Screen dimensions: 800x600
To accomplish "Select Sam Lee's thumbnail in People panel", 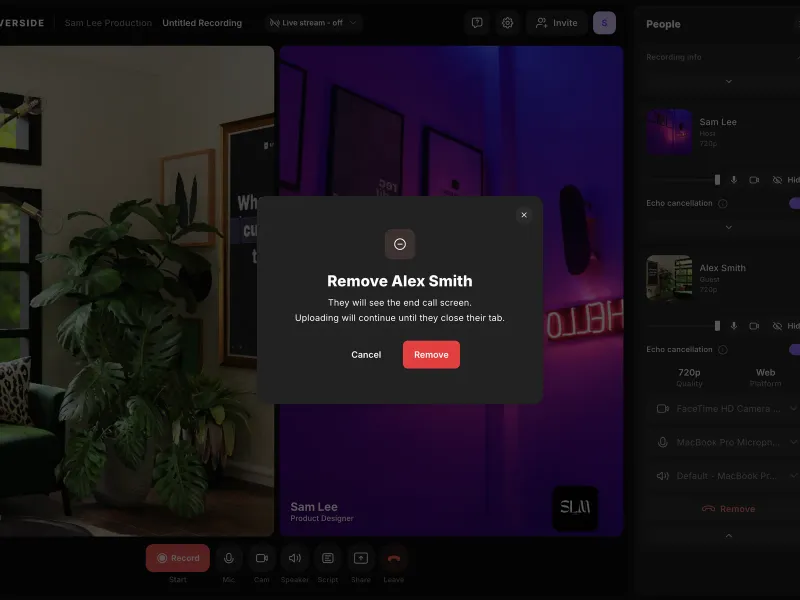I will pyautogui.click(x=669, y=132).
